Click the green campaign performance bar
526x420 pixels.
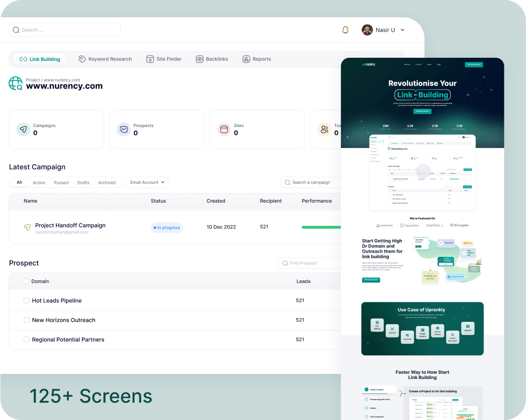click(x=321, y=227)
